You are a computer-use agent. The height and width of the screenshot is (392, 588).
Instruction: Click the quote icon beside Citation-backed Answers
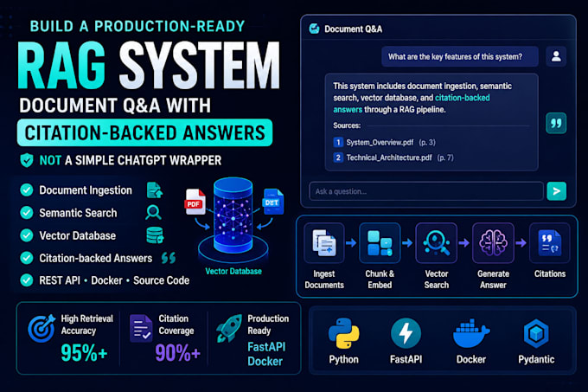pos(169,258)
